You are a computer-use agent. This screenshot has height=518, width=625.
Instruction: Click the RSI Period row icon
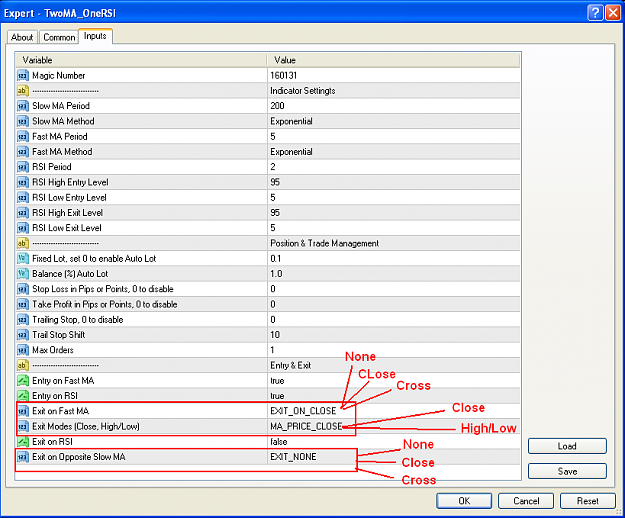point(23,167)
